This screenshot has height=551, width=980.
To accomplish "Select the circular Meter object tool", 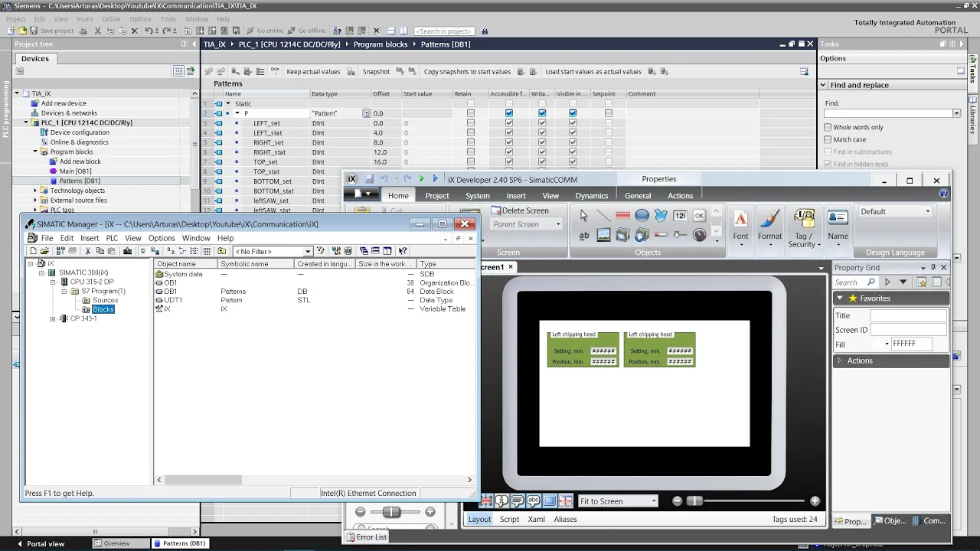I will (x=699, y=236).
